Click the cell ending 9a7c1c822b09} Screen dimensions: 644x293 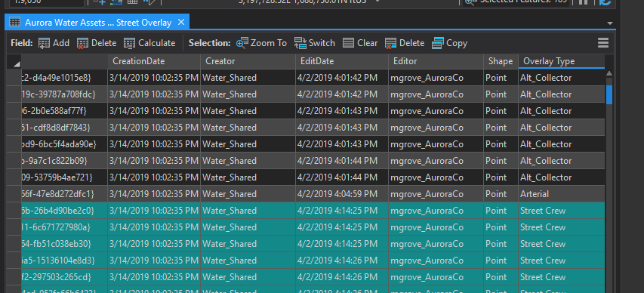point(64,161)
